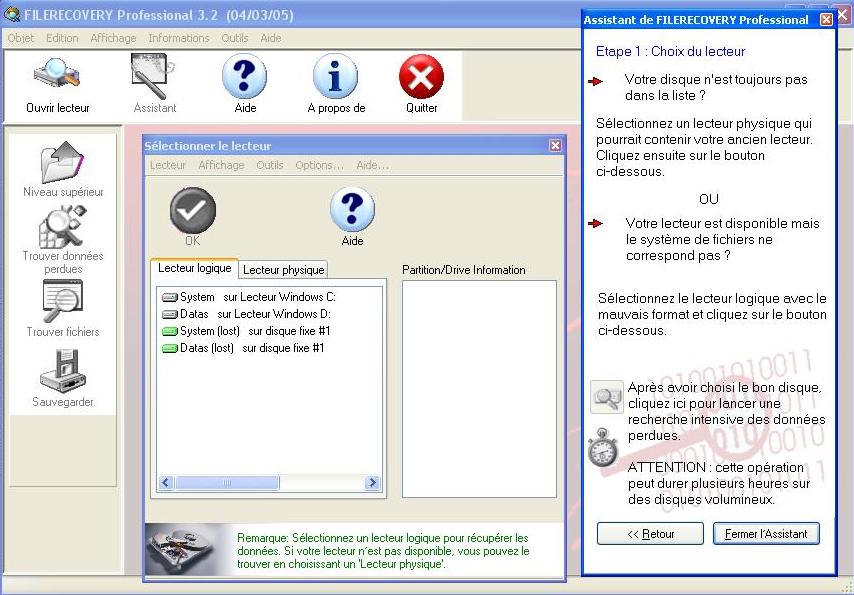
Task: Click Aide icon in Sélectionner le lecteur dialog
Action: [352, 210]
